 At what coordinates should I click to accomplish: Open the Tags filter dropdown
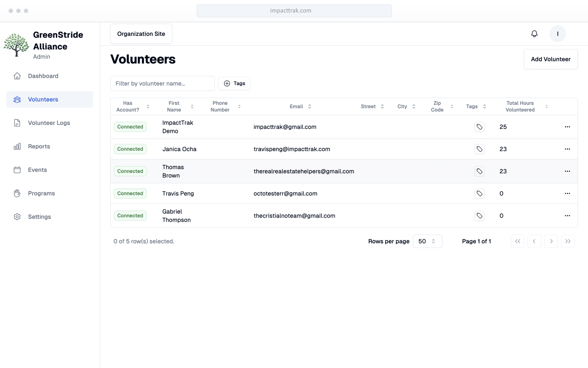pos(234,84)
